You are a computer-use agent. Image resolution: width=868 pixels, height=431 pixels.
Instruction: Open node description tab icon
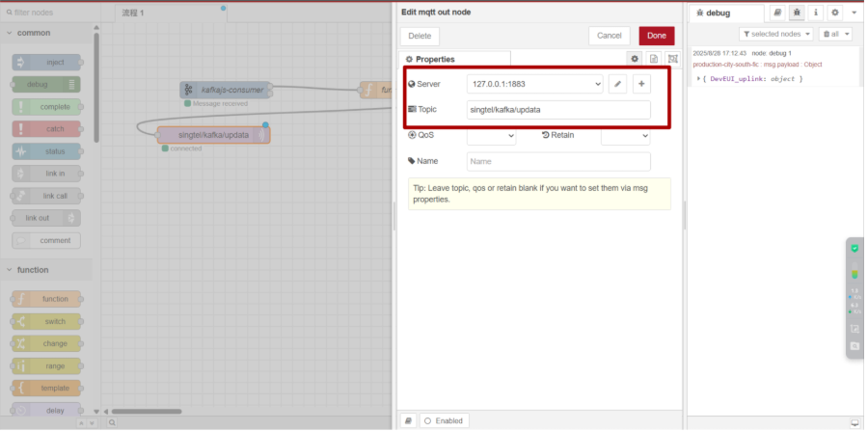(x=654, y=59)
